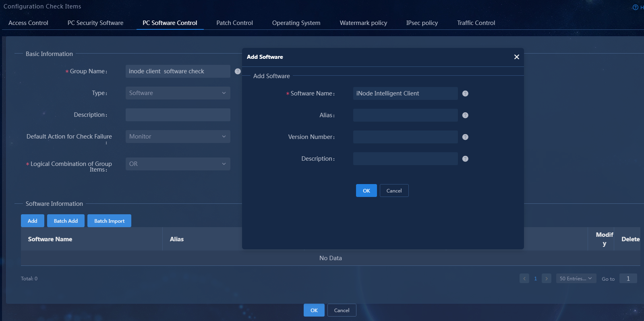Click help icon next to Software Name field
The image size is (644, 321).
465,93
